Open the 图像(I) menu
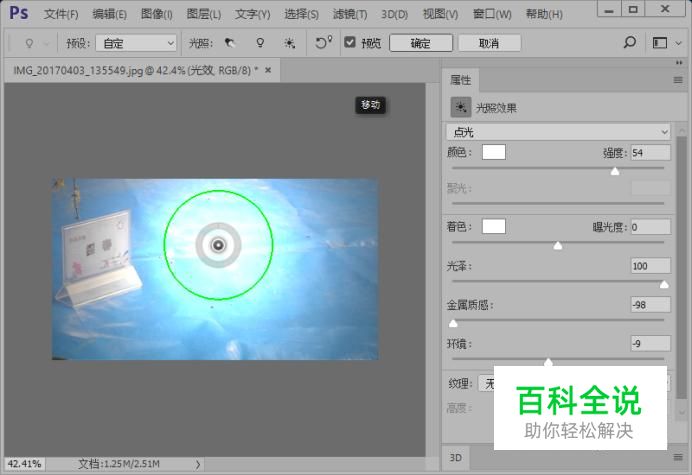The width and height of the screenshot is (692, 475). [156, 14]
